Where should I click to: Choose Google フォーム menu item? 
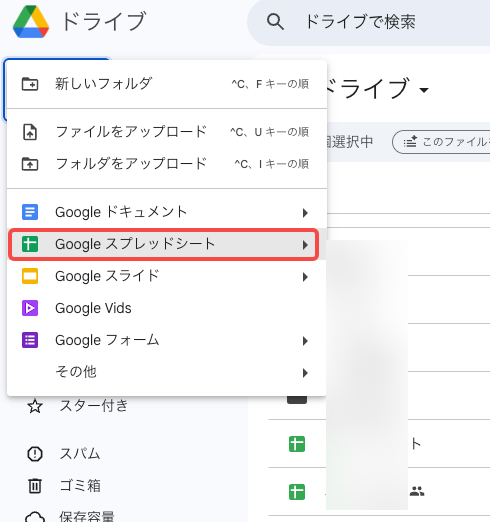167,340
